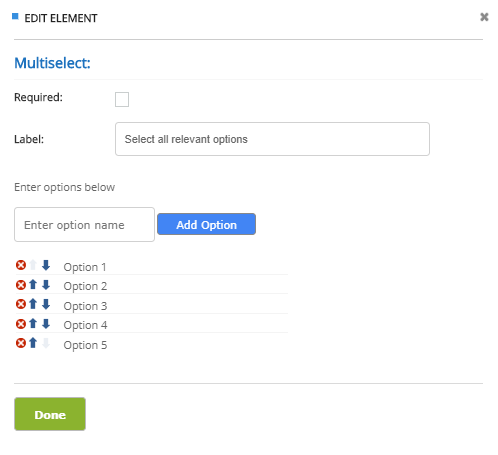This screenshot has width=498, height=455.
Task: Move Option 2 up with arrow
Action: 33,285
